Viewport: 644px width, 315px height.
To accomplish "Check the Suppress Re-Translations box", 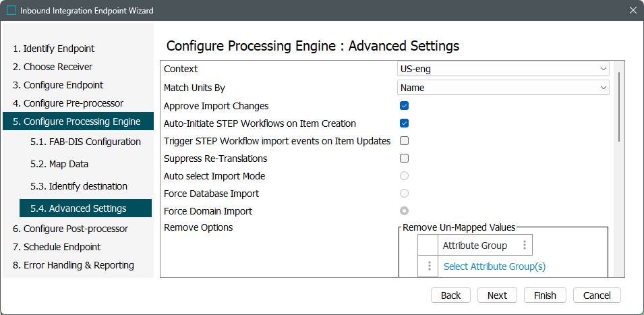I will tap(405, 159).
